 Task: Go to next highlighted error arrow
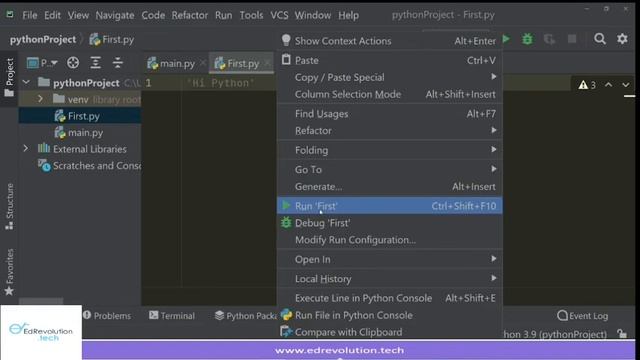[x=626, y=84]
